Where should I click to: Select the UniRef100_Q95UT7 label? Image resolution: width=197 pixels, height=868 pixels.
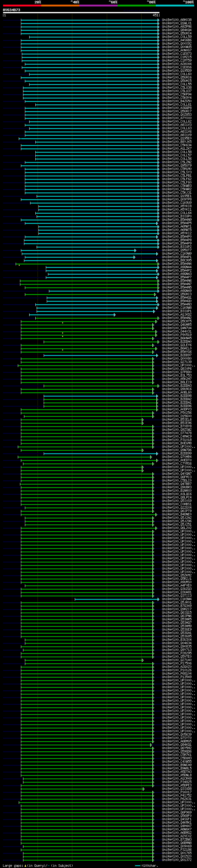(176, 250)
